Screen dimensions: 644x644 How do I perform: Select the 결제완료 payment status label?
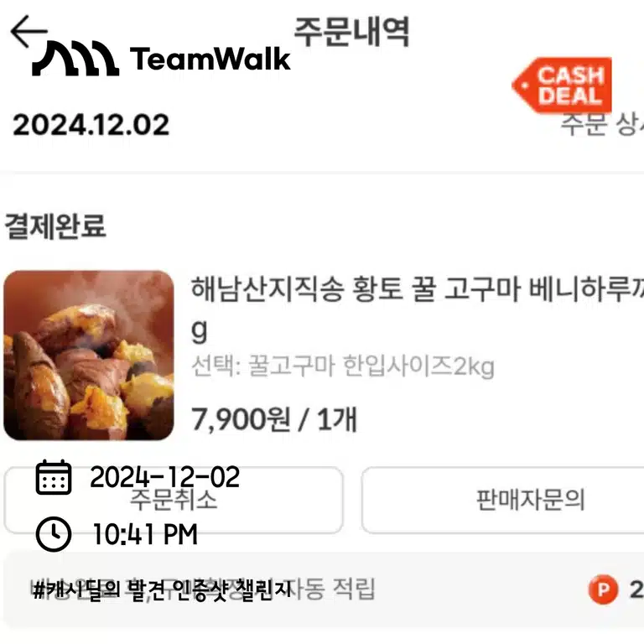tap(55, 226)
